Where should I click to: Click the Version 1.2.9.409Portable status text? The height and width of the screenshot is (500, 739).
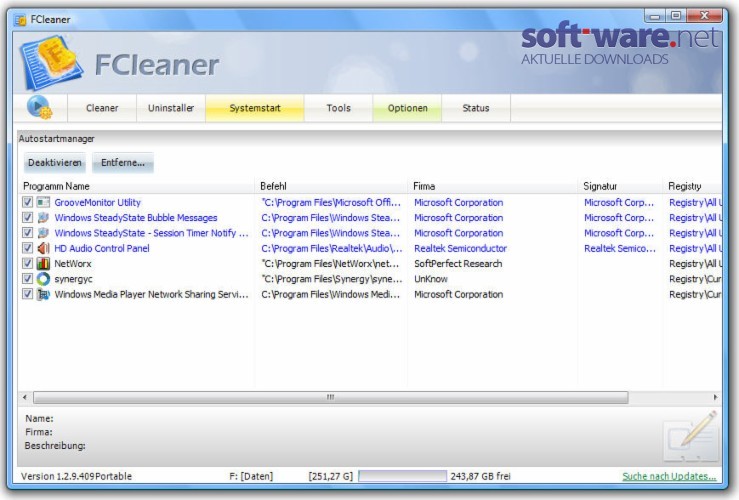(x=76, y=476)
